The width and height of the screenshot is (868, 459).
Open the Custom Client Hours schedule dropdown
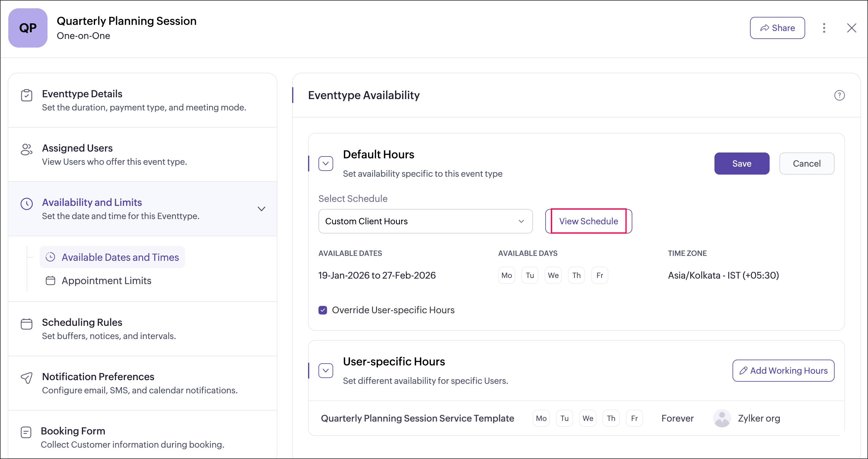coord(425,221)
